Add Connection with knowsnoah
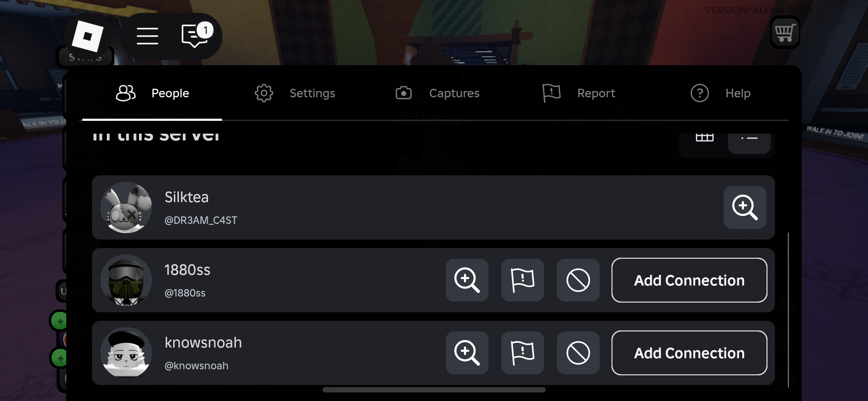The height and width of the screenshot is (401, 868). pyautogui.click(x=689, y=353)
